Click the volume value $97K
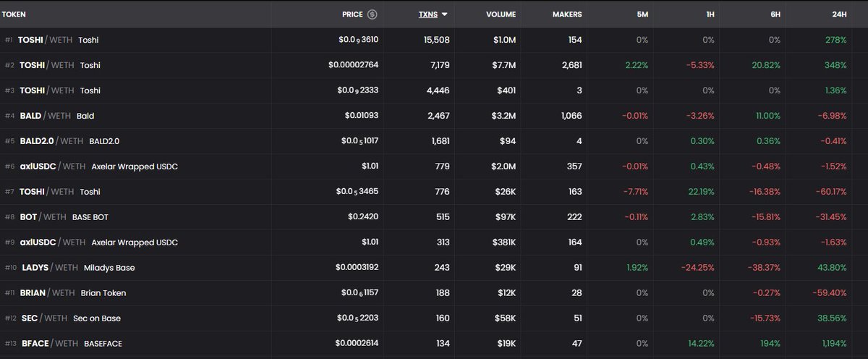 click(x=505, y=217)
